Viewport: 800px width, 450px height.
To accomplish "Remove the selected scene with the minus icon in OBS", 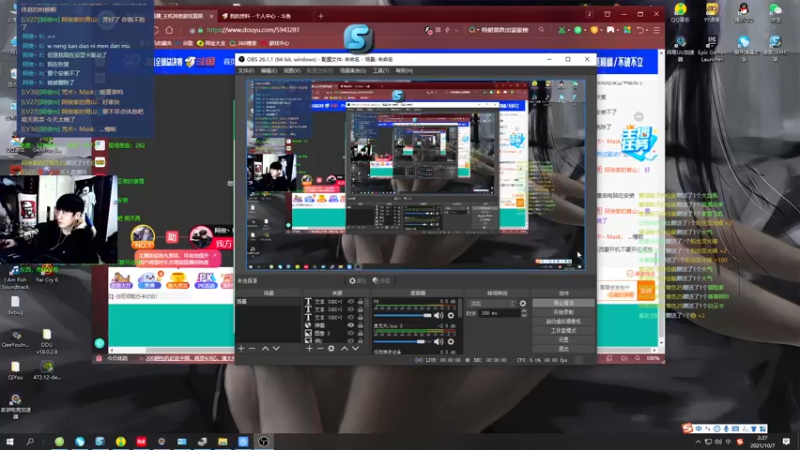I will tap(252, 348).
